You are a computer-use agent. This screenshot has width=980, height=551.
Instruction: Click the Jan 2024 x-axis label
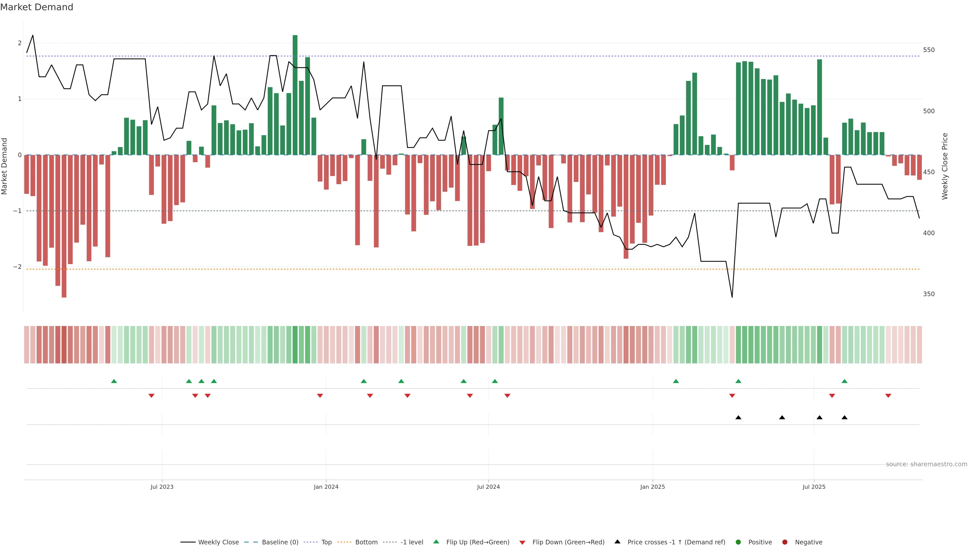point(326,487)
